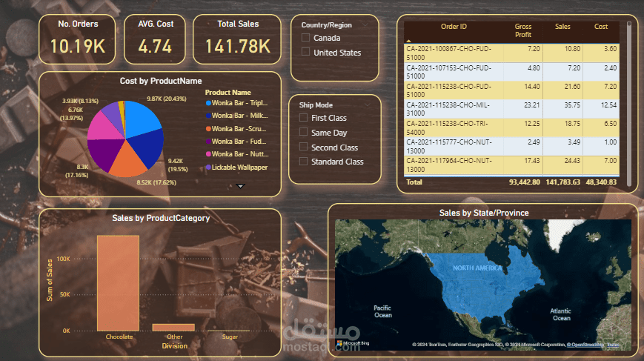Image resolution: width=644 pixels, height=361 pixels.
Task: Click the pink 13.97% pie slice
Action: click(103, 127)
